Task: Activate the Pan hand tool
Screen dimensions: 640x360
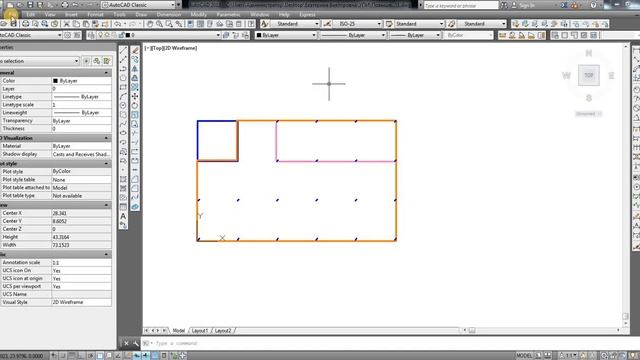Action: [x=150, y=24]
